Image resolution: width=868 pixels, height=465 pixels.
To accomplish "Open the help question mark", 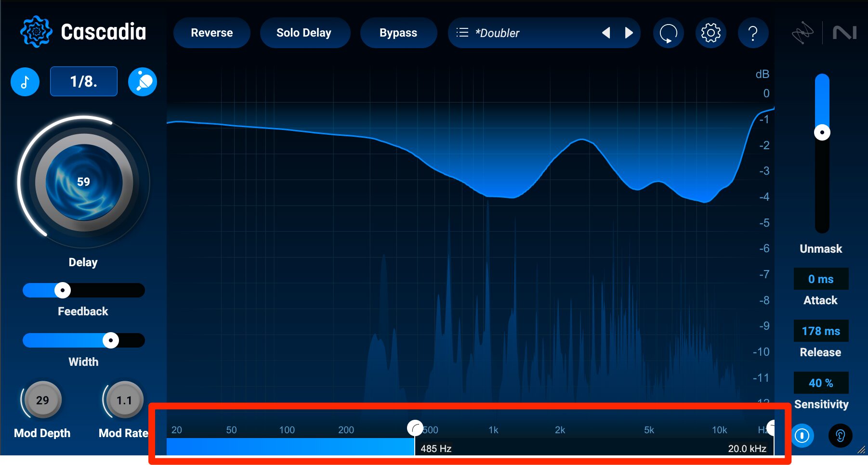I will (753, 33).
